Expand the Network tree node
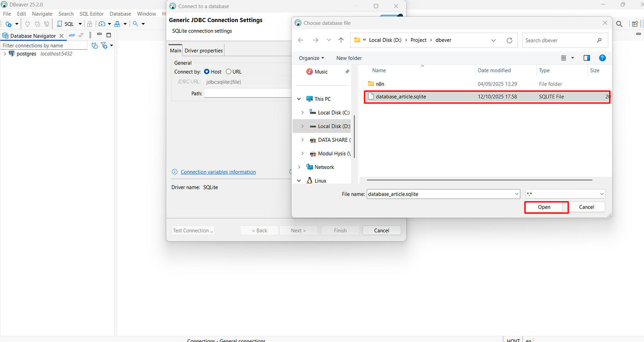Image resolution: width=644 pixels, height=342 pixels. coord(299,167)
